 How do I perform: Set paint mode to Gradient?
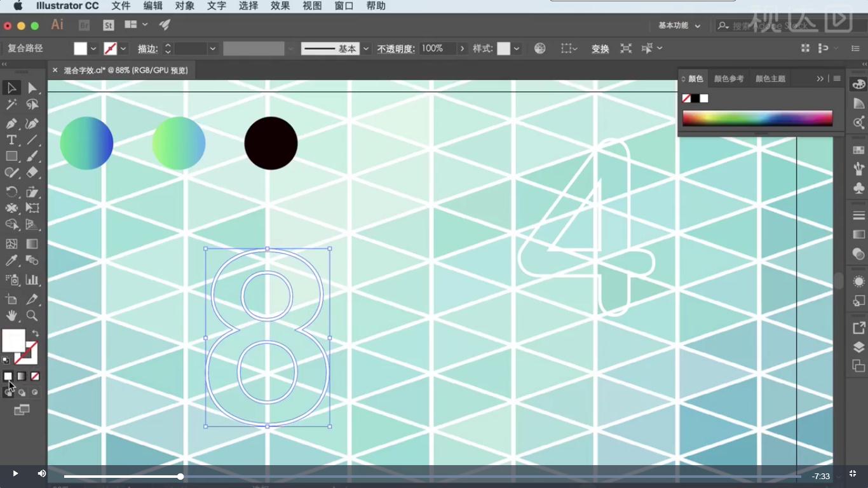22,376
